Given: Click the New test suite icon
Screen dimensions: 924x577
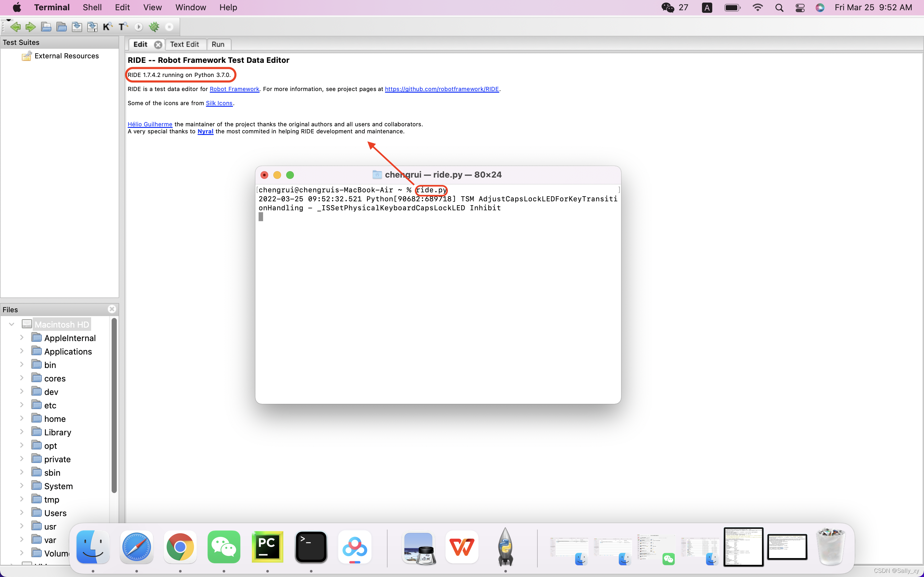Looking at the screenshot, I should point(46,27).
